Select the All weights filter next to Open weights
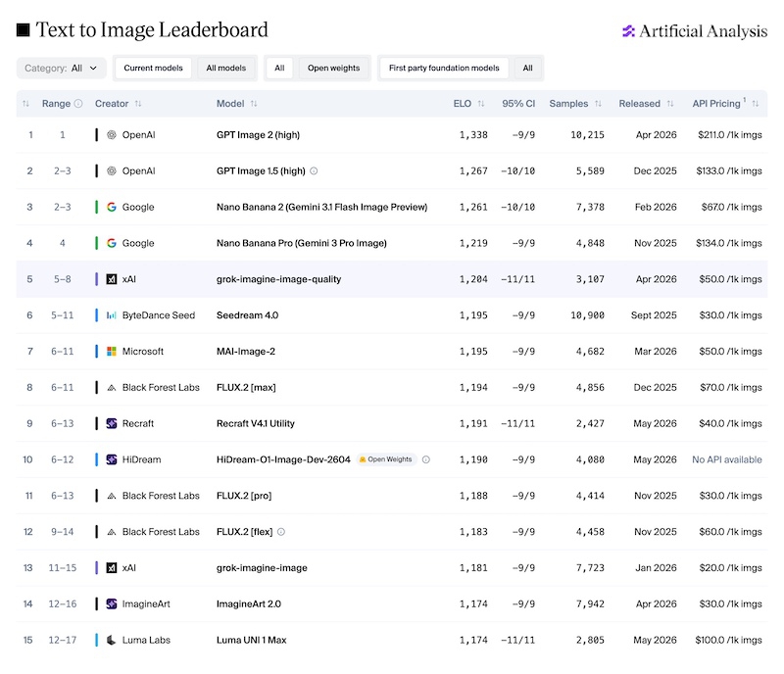The image size is (784, 674). [x=279, y=68]
